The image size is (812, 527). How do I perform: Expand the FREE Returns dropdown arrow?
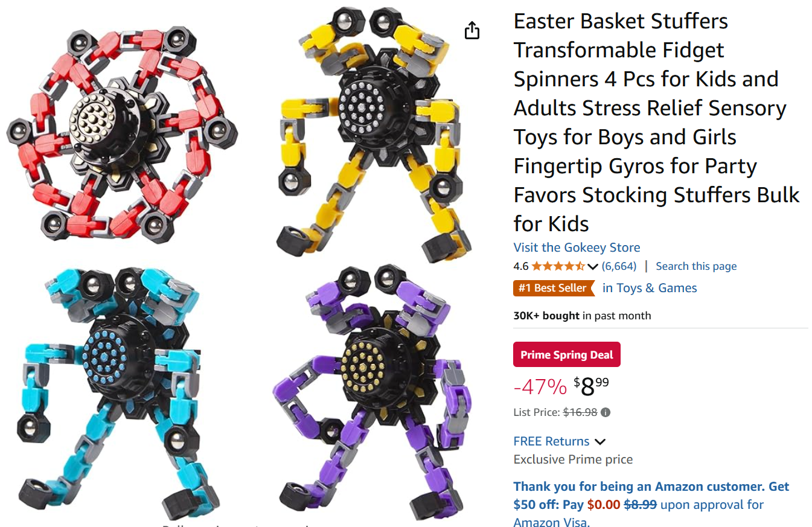[x=600, y=442]
